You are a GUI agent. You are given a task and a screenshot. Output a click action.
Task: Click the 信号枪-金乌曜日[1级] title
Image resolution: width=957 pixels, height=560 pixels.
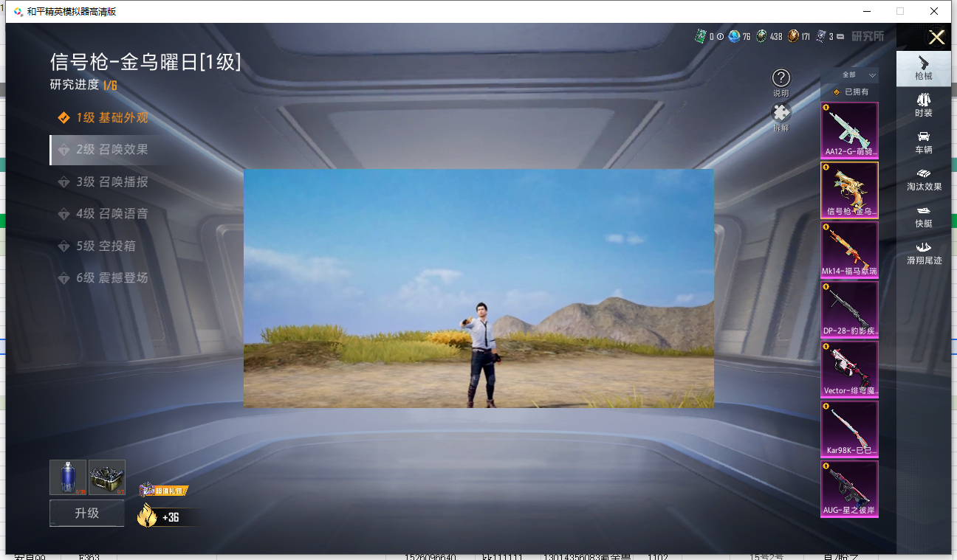point(145,62)
